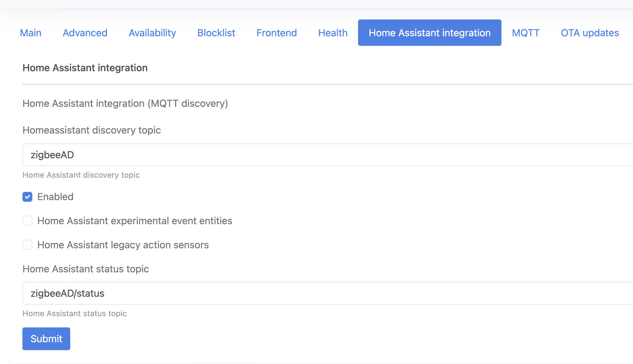Go to the OTA updates tab
The width and height of the screenshot is (633, 364).
point(590,33)
